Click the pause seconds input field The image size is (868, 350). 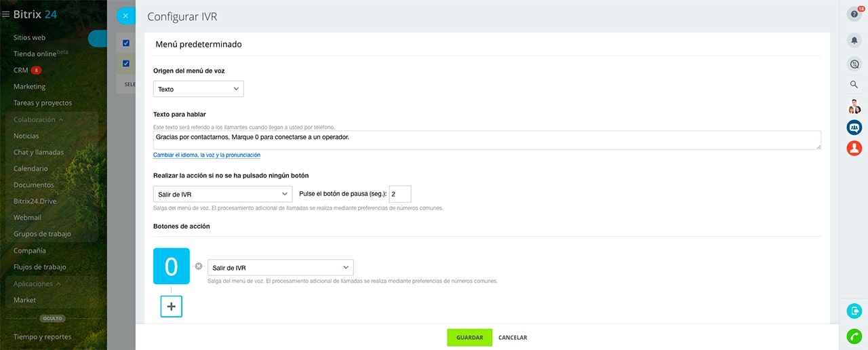point(399,194)
